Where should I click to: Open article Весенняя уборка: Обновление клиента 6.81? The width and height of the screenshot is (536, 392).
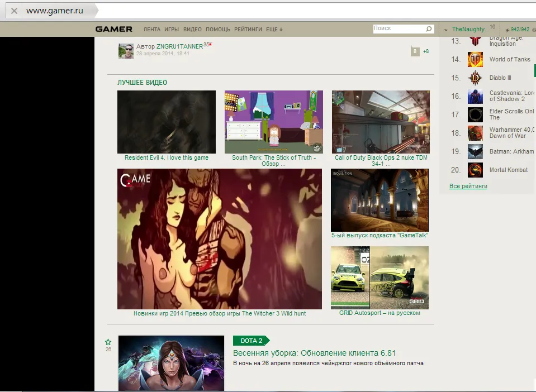[314, 353]
